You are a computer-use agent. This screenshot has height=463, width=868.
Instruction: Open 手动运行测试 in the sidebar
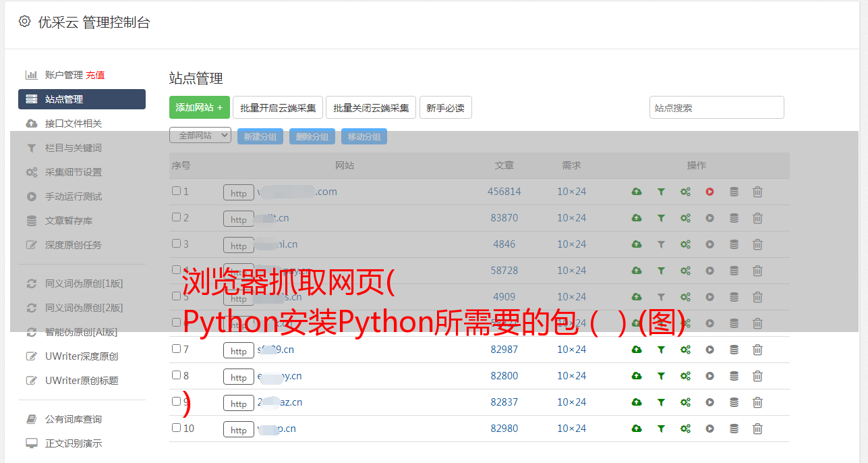point(74,196)
